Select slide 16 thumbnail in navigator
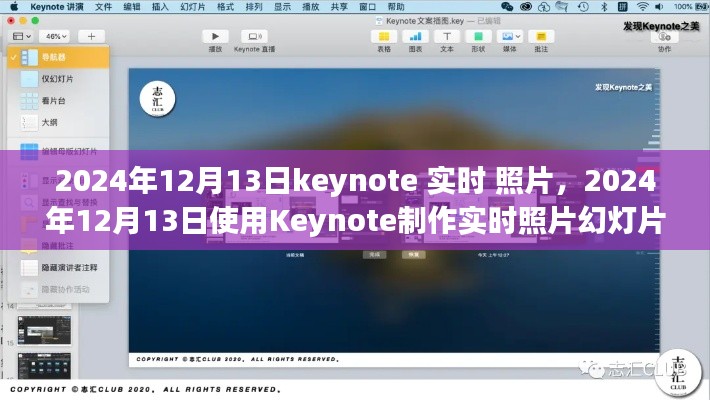The image size is (710, 400). click(44, 366)
